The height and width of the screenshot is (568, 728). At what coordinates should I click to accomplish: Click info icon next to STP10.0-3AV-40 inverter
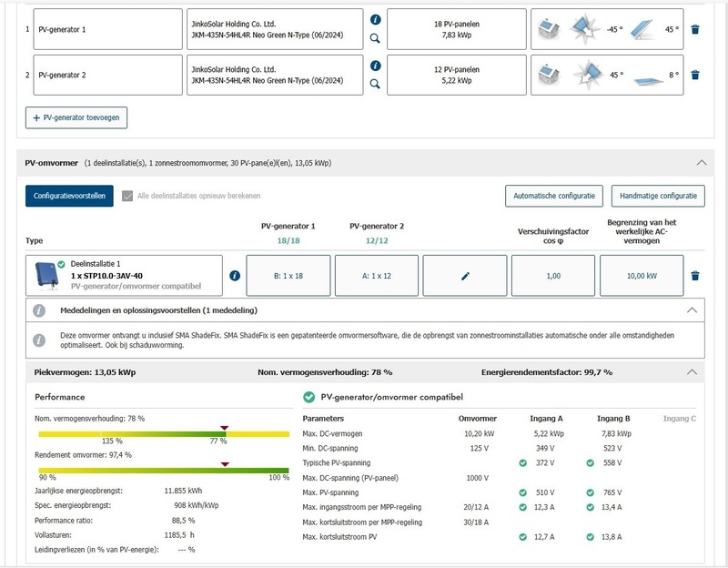tap(235, 276)
